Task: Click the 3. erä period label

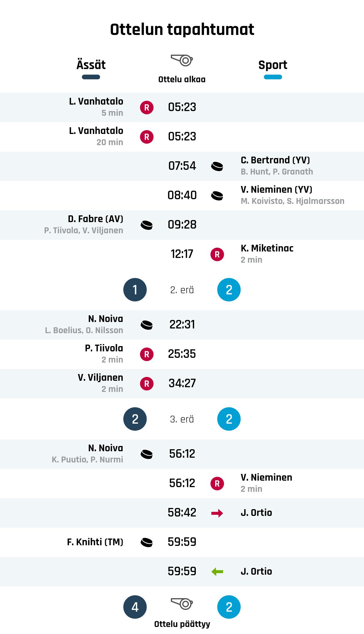Action: click(182, 419)
